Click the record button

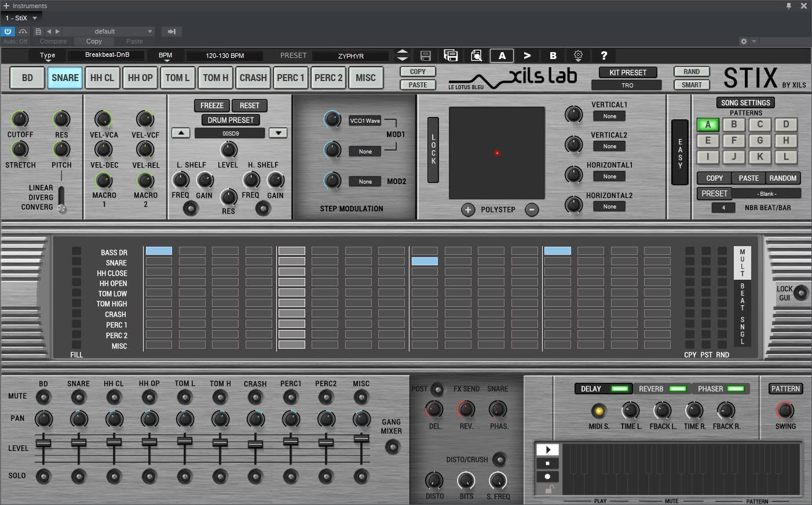point(548,477)
